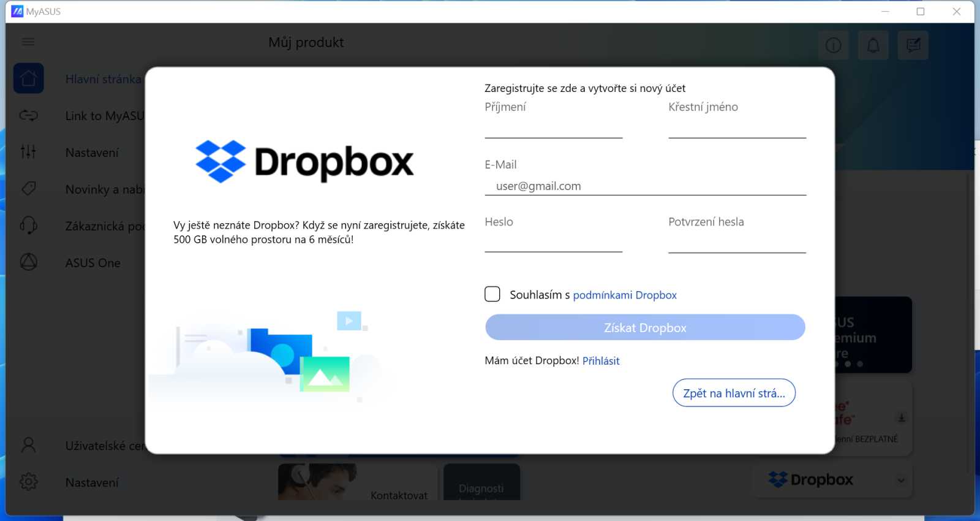
Task: Focus the Heslo password field
Action: click(x=554, y=242)
